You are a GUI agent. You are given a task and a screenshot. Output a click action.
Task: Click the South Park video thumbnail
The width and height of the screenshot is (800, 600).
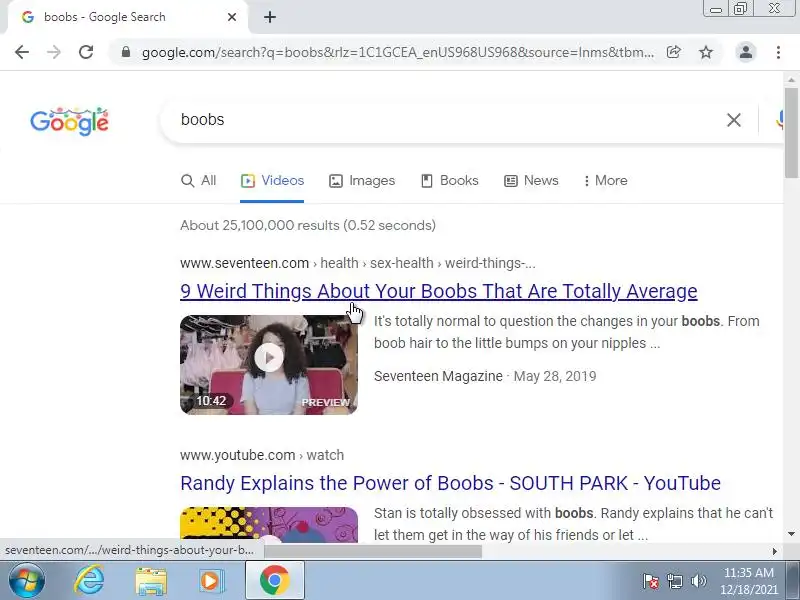pyautogui.click(x=269, y=523)
